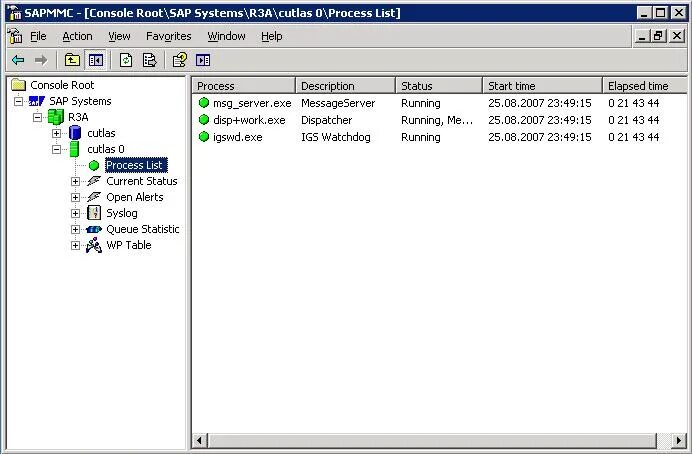Open the Action menu
The height and width of the screenshot is (454, 692).
(77, 36)
